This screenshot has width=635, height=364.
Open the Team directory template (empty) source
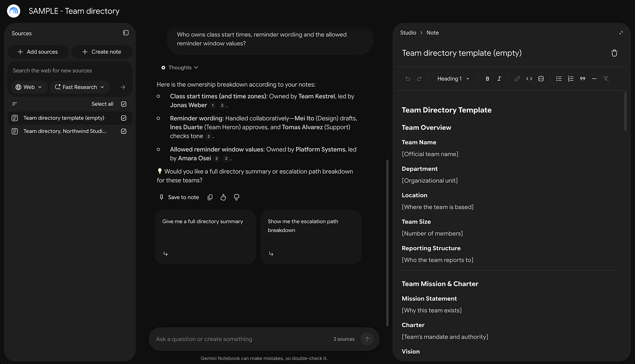tap(64, 118)
